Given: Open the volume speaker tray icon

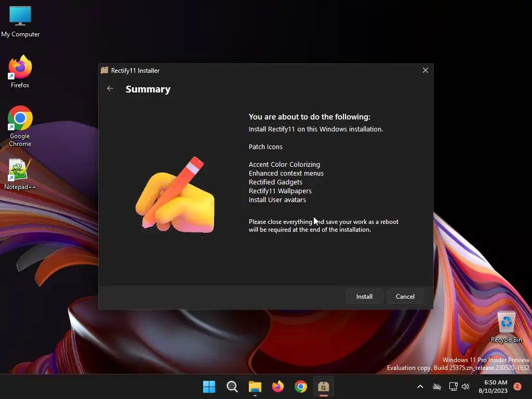Looking at the screenshot, I should pyautogui.click(x=465, y=387).
